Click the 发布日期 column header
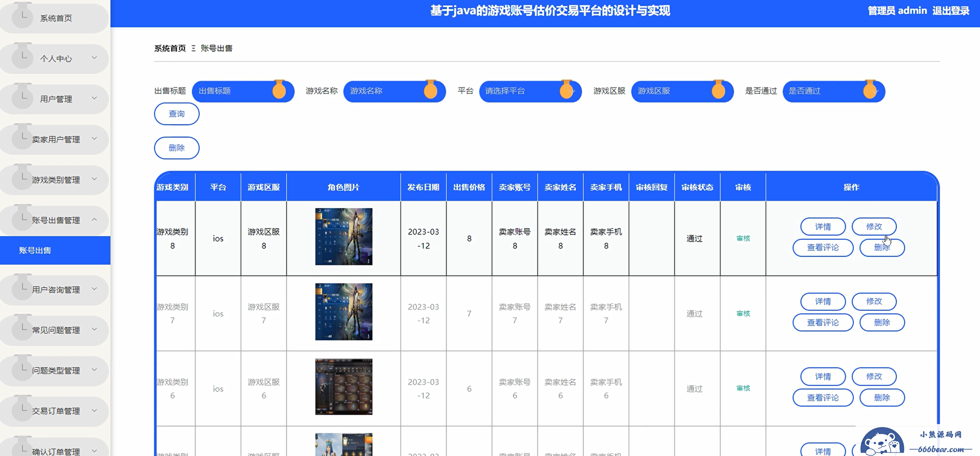980x456 pixels. point(423,187)
